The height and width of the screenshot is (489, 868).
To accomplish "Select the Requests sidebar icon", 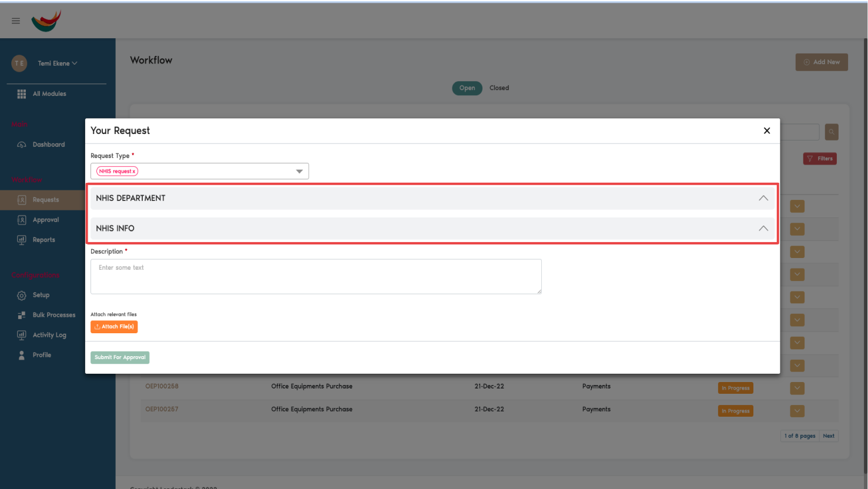I will pyautogui.click(x=22, y=200).
